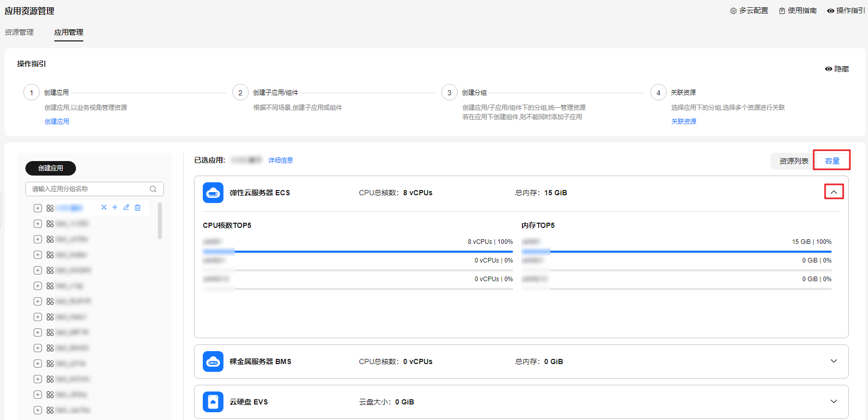Select the 容量 tab

(832, 161)
